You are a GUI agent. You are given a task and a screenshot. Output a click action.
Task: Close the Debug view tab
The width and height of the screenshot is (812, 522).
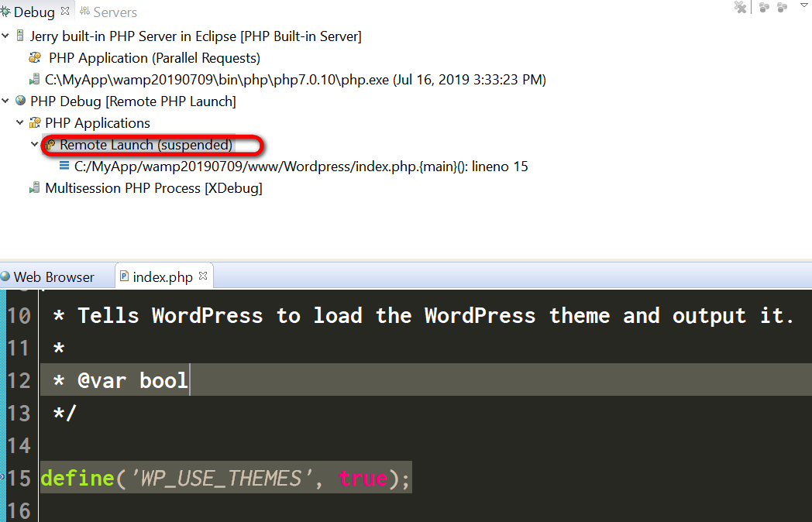click(x=65, y=11)
